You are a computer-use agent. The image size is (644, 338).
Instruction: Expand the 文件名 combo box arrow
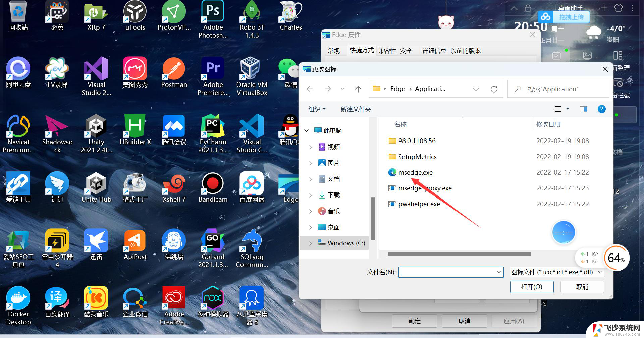pos(499,272)
